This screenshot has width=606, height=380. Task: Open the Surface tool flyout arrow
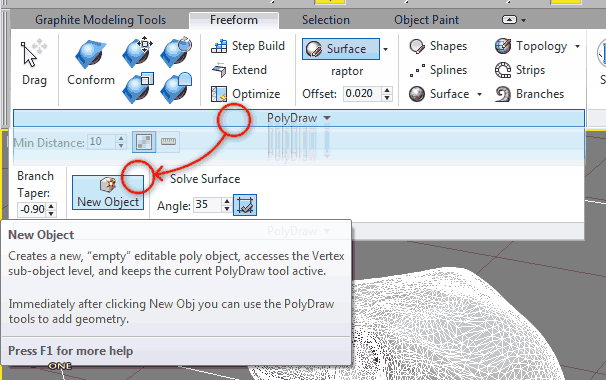(479, 94)
